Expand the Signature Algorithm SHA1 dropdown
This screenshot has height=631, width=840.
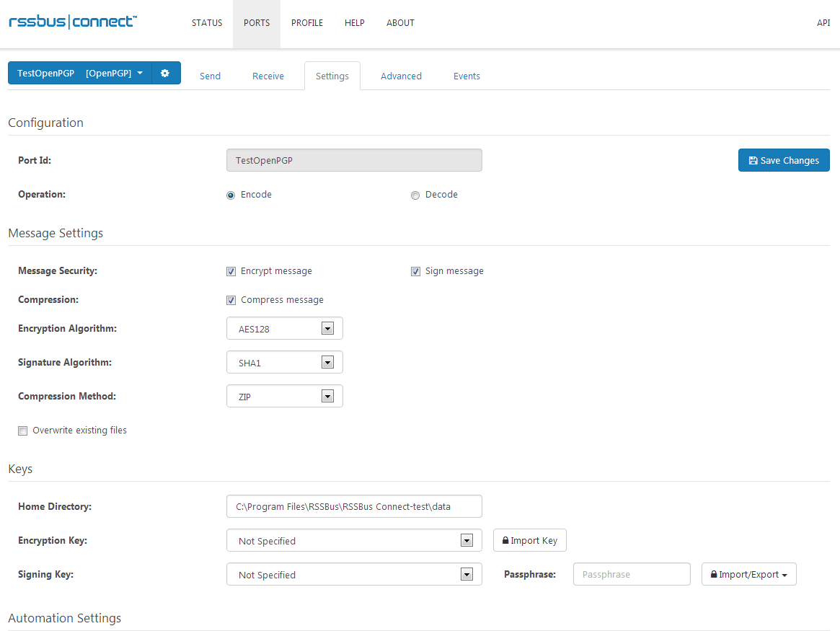click(284, 363)
